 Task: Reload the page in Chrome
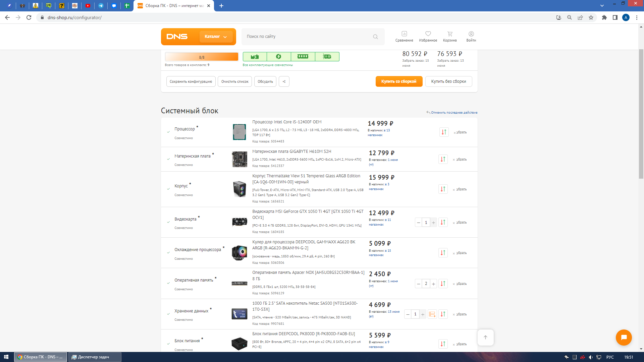pos(29,17)
